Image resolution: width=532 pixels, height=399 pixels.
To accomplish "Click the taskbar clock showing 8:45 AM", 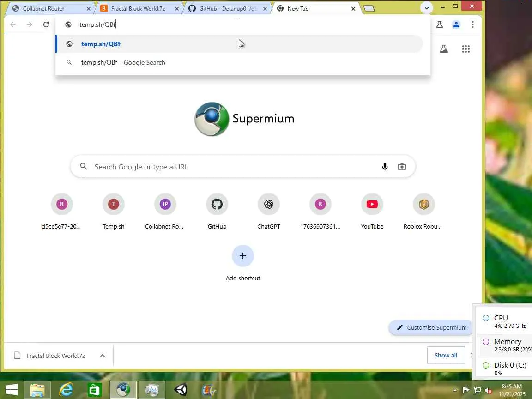I will 512,390.
